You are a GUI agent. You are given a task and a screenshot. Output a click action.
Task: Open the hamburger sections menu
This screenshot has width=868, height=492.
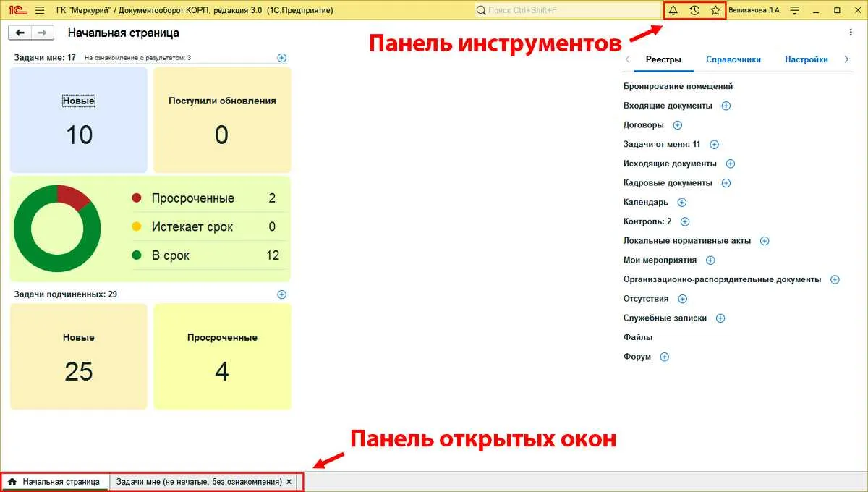(39, 10)
